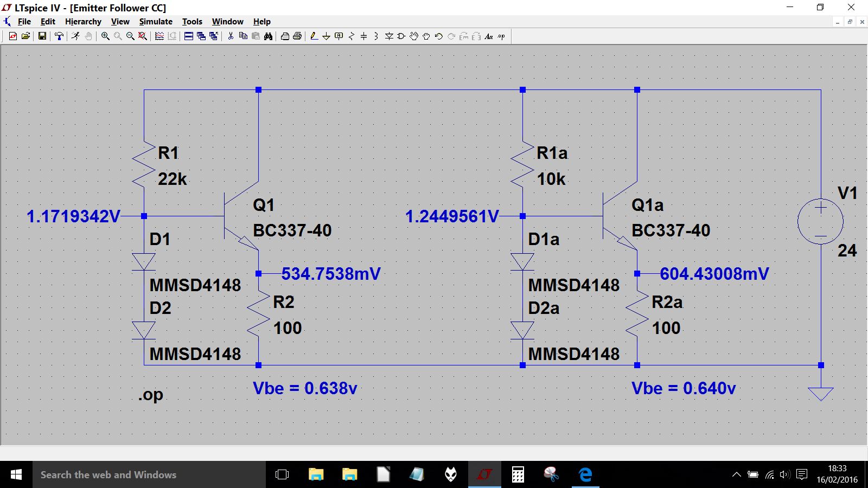
Task: Click the Autorange waveform icon
Action: pos(159,36)
